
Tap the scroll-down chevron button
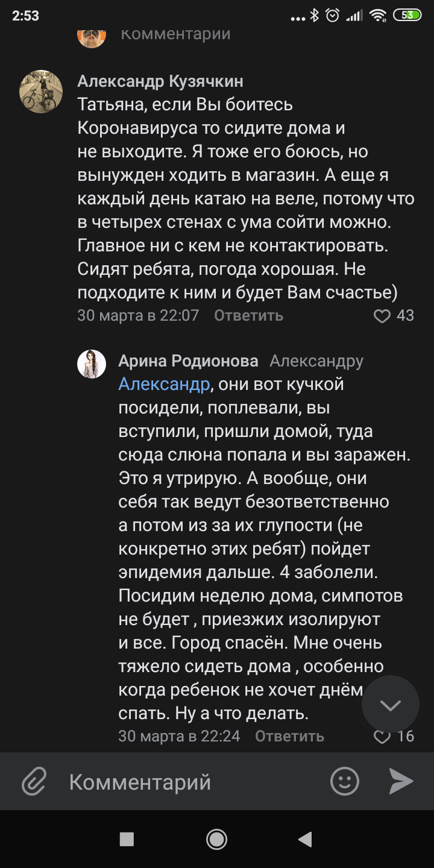pyautogui.click(x=391, y=705)
